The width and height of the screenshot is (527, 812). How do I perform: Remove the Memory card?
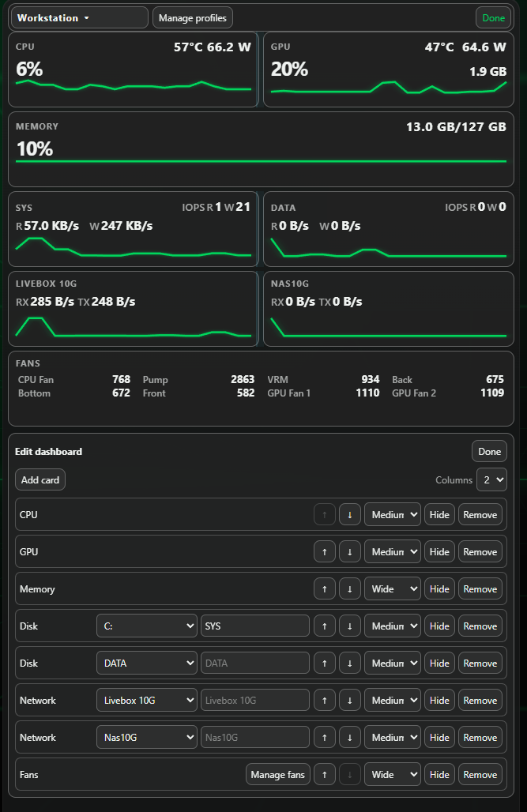[x=480, y=588]
